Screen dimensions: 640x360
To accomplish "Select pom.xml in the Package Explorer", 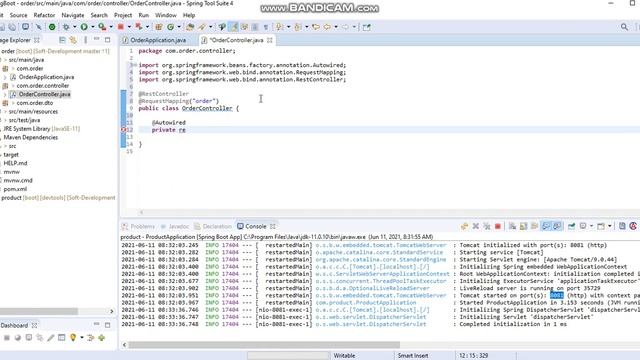I will [15, 189].
